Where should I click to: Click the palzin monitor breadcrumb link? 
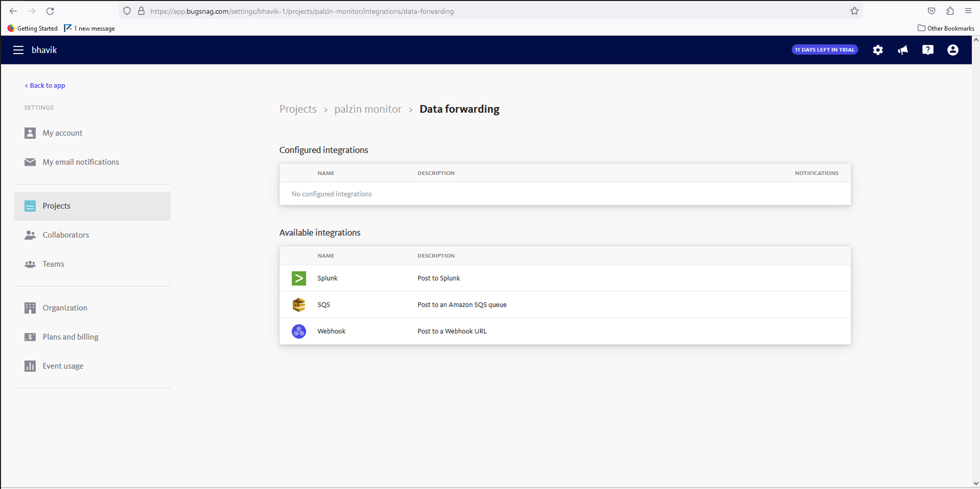click(x=368, y=109)
